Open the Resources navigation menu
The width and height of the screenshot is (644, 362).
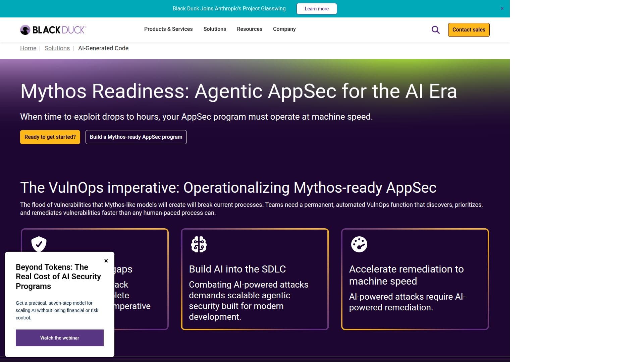tap(250, 29)
